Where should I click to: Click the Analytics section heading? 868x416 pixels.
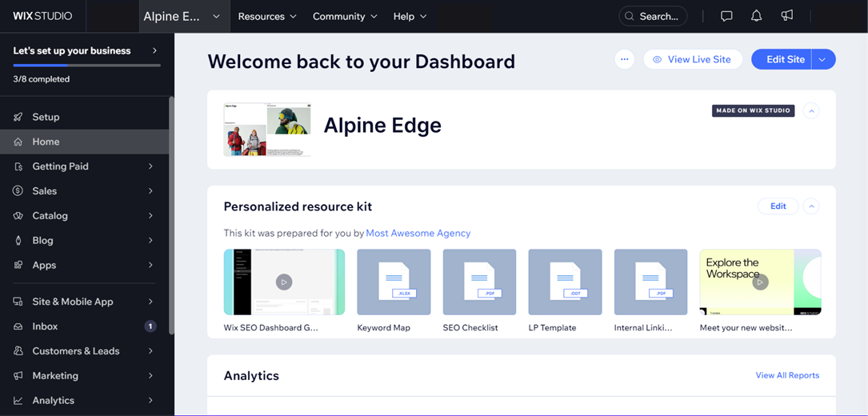pos(251,375)
